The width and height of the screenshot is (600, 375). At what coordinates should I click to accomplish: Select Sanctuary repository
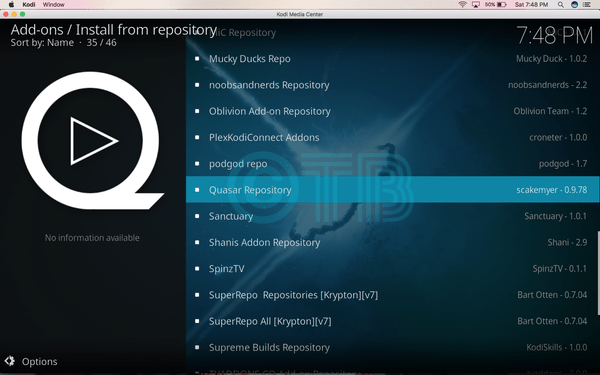click(393, 216)
